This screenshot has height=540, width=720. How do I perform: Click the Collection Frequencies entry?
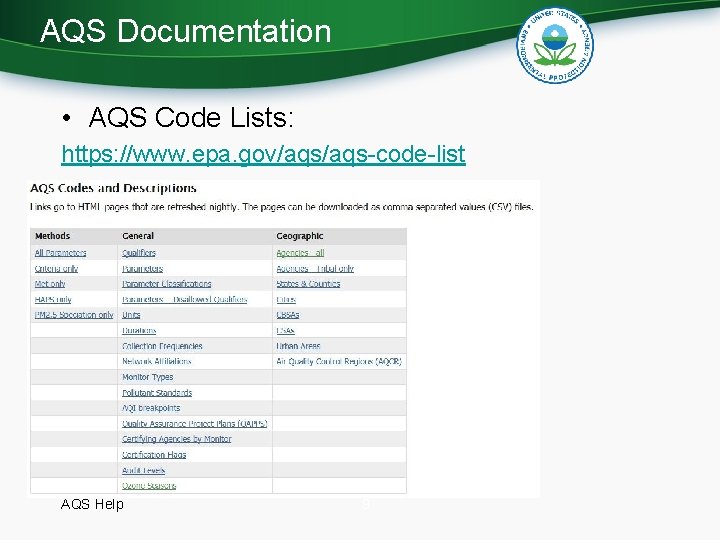pyautogui.click(x=162, y=346)
